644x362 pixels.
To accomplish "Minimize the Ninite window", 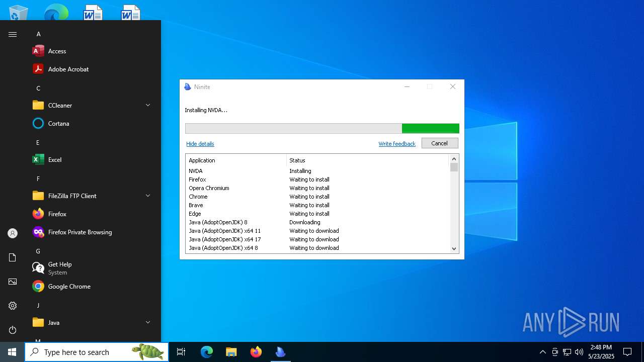I will point(407,86).
